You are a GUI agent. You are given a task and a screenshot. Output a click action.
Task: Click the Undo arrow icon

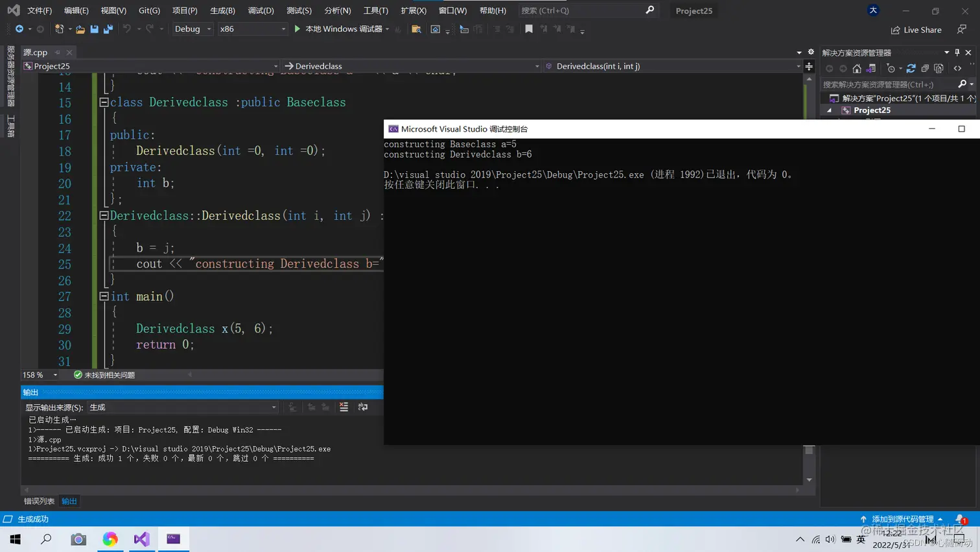pos(127,29)
